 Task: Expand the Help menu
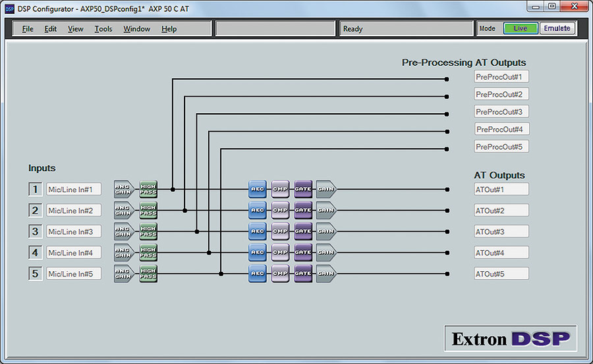[x=169, y=29]
